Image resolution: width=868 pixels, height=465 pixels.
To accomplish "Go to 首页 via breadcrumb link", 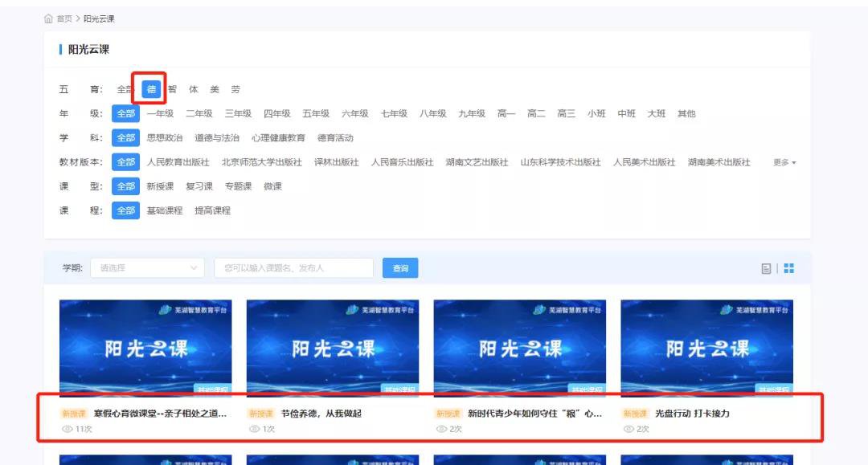I will (64, 18).
